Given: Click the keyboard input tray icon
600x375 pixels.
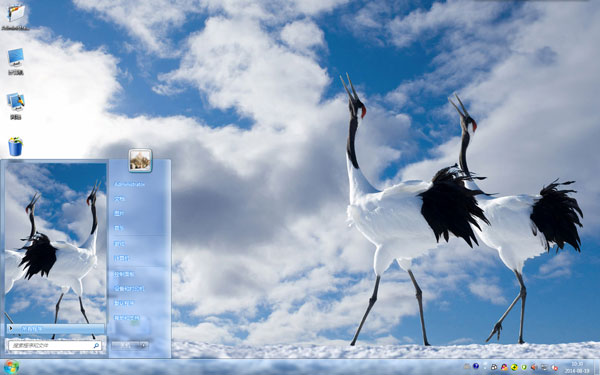Looking at the screenshot, I should [467, 367].
